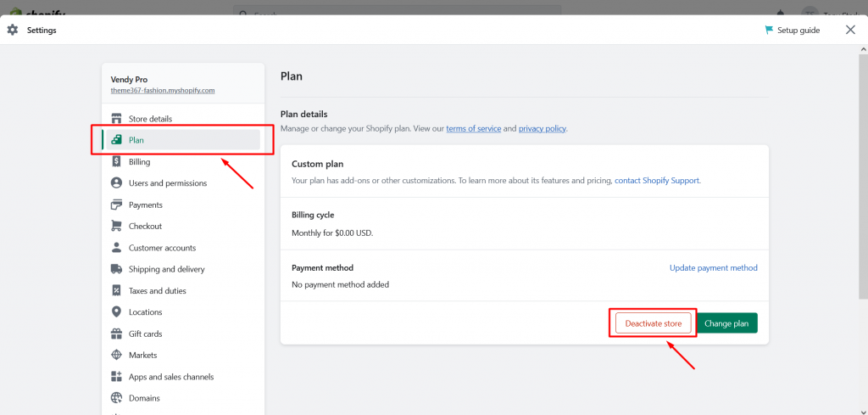Click the Payments card icon
868x415 pixels.
pos(116,205)
